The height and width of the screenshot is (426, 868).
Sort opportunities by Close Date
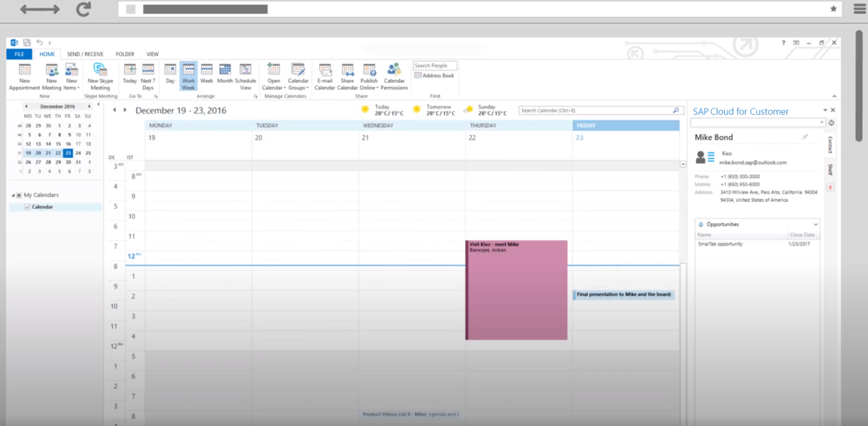(x=802, y=235)
